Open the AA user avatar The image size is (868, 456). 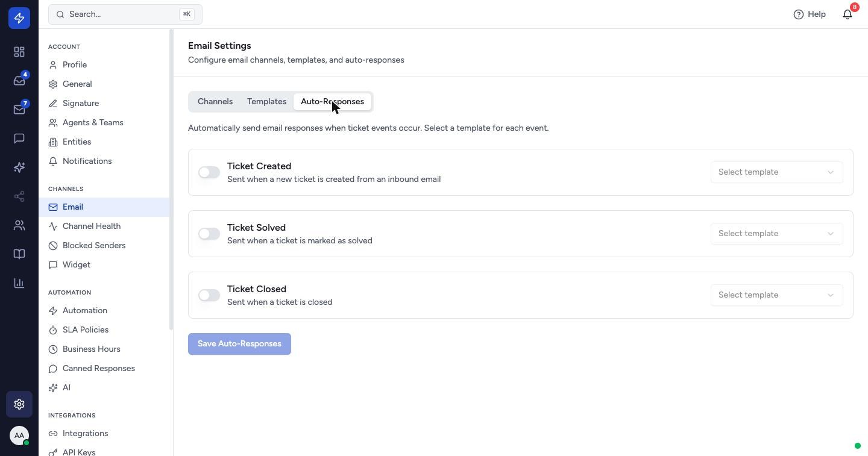click(19, 436)
